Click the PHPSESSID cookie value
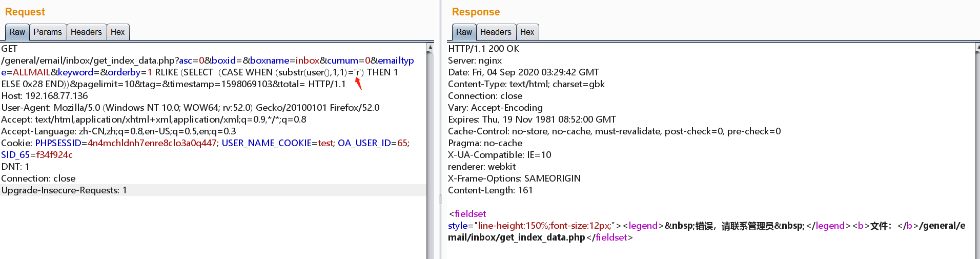Image resolution: width=980 pixels, height=259 pixels. click(x=152, y=143)
